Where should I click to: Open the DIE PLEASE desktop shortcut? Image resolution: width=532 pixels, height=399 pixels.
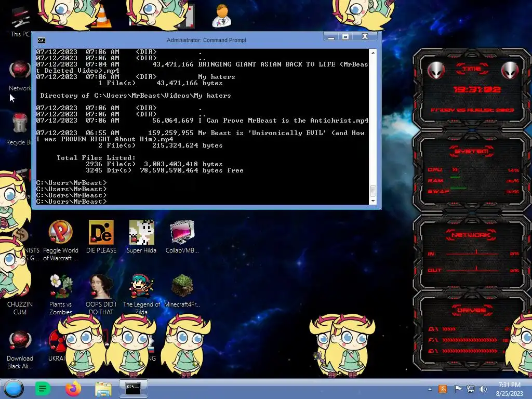pyautogui.click(x=101, y=237)
